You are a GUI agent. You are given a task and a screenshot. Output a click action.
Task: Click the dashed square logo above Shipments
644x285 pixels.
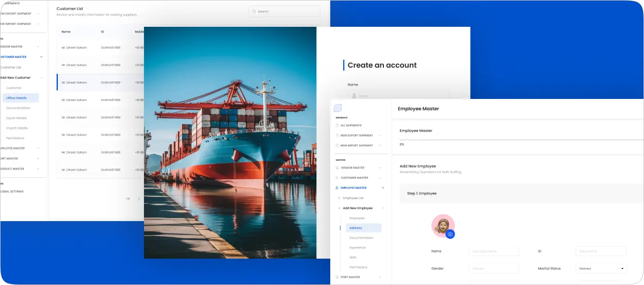tap(338, 108)
